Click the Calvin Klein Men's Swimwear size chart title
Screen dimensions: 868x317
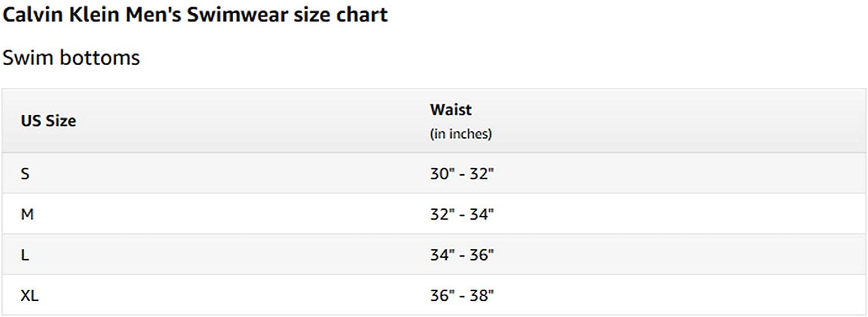195,14
